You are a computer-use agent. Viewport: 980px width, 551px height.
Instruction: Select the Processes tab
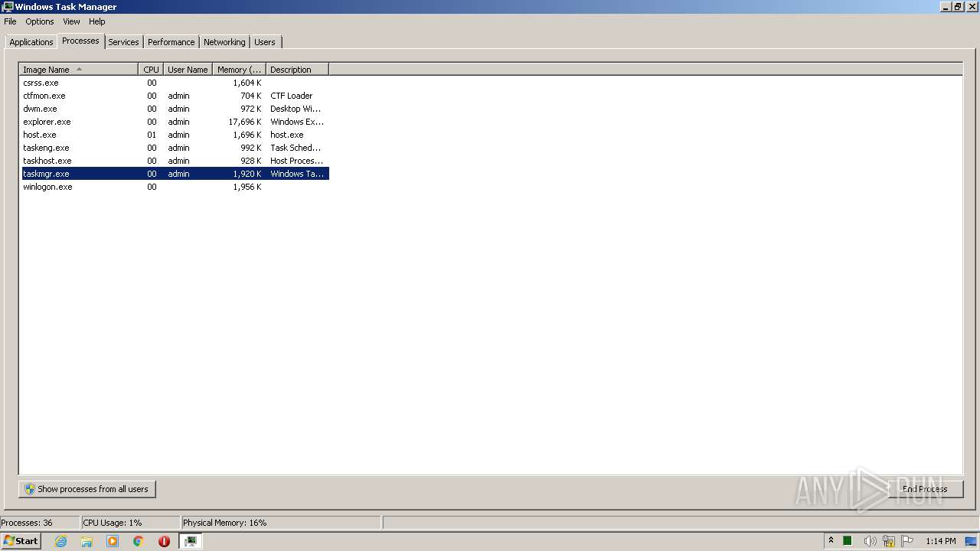pyautogui.click(x=80, y=41)
